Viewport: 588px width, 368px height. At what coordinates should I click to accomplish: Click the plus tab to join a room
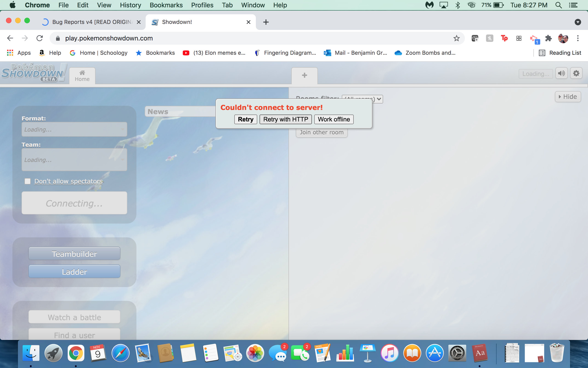[x=304, y=75]
